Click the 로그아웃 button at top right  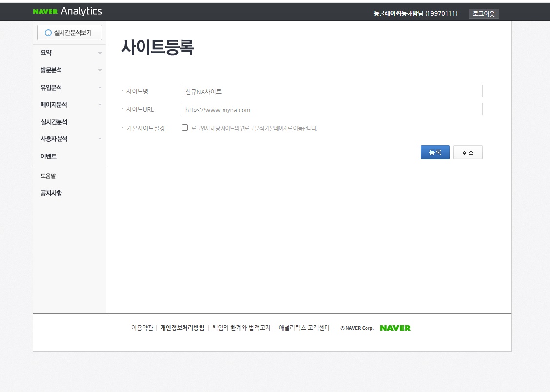(484, 13)
